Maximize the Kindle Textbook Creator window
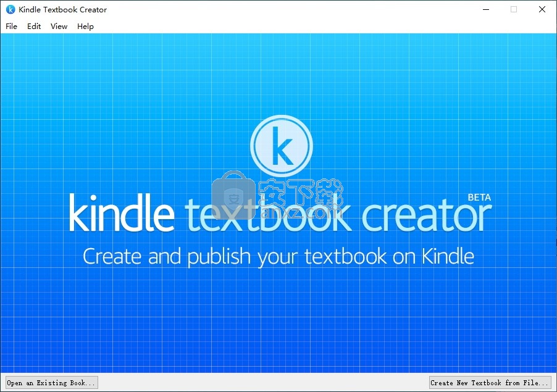 [514, 10]
